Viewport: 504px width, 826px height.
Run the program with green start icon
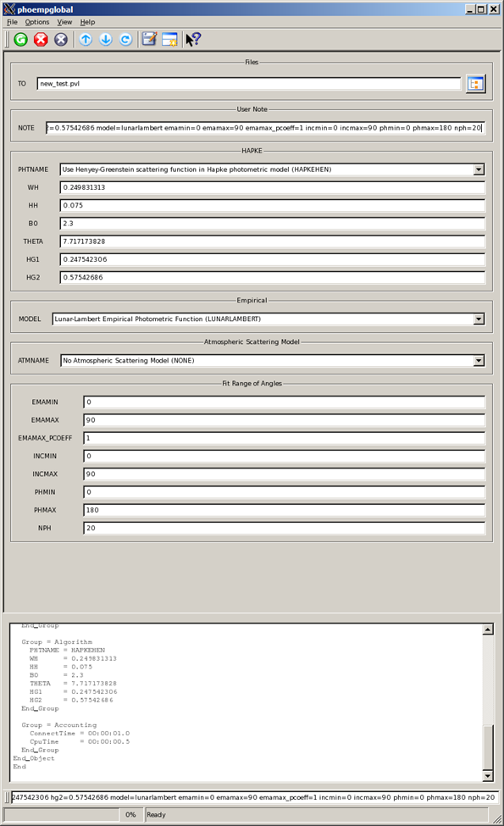pyautogui.click(x=21, y=40)
